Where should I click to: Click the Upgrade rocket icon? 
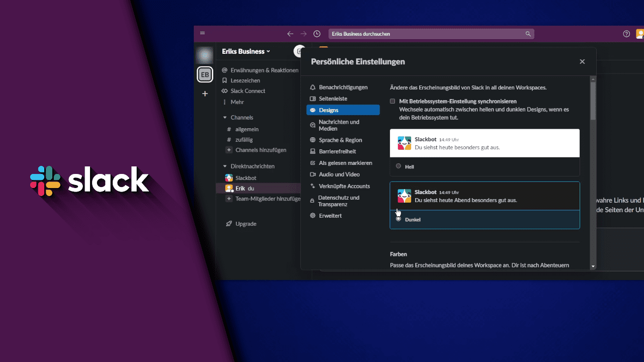(229, 224)
